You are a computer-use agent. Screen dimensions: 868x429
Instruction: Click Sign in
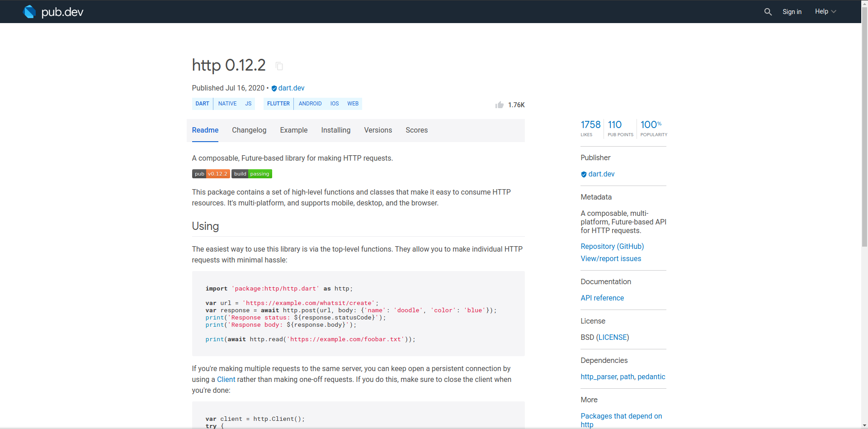[792, 12]
